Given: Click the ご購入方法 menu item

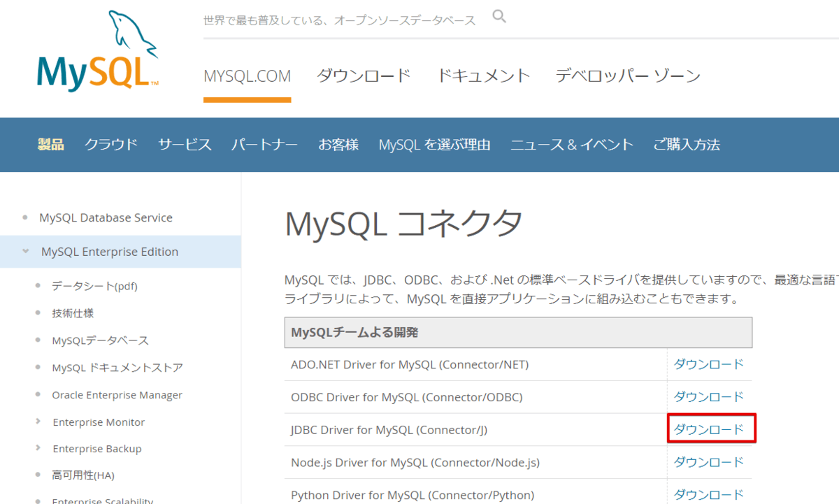Looking at the screenshot, I should pyautogui.click(x=687, y=145).
